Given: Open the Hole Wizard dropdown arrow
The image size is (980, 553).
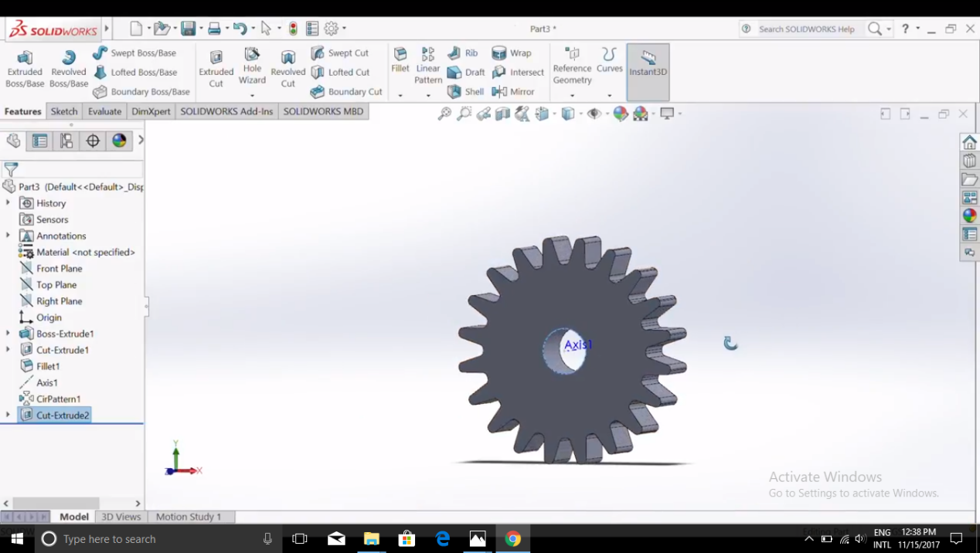Looking at the screenshot, I should click(x=252, y=96).
